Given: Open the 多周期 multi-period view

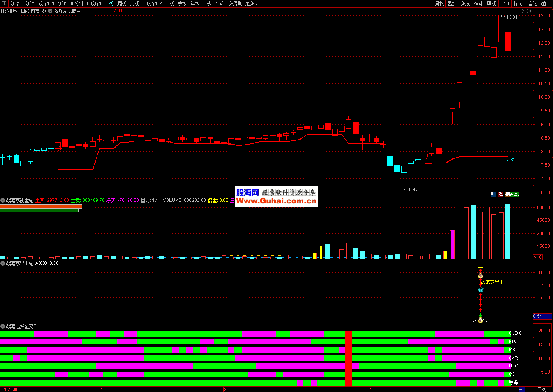Looking at the screenshot, I should 235,3.
